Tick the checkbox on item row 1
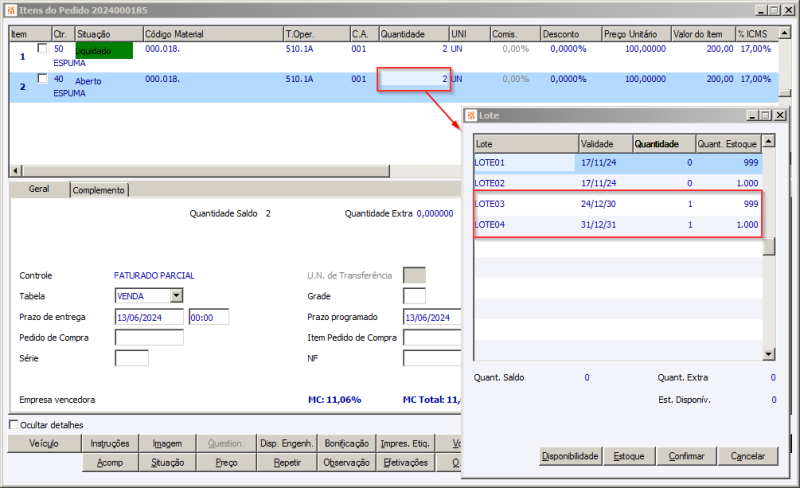The width and height of the screenshot is (800, 488). [x=42, y=48]
